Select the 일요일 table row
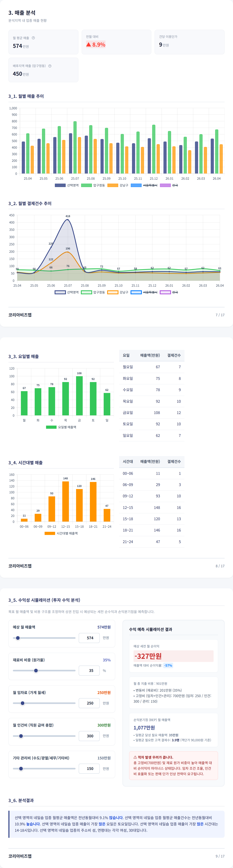 [152, 436]
